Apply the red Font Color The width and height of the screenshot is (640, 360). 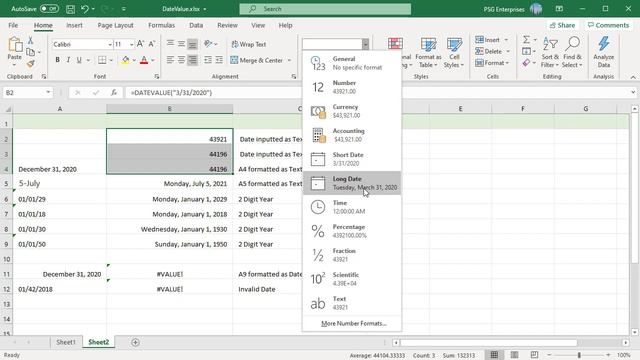pos(144,60)
